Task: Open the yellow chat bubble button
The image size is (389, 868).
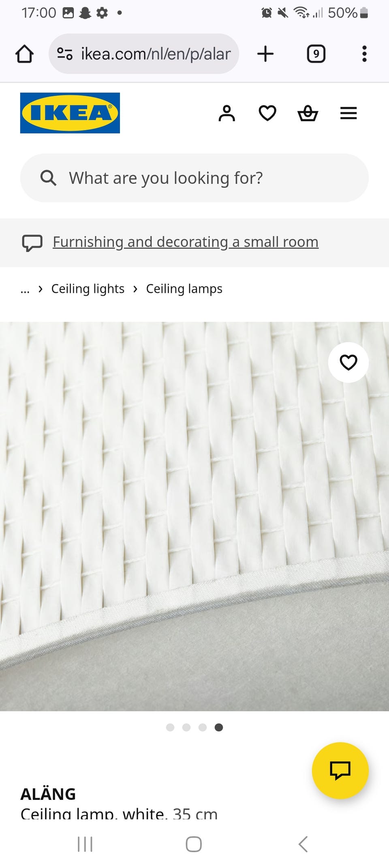Action: [340, 771]
